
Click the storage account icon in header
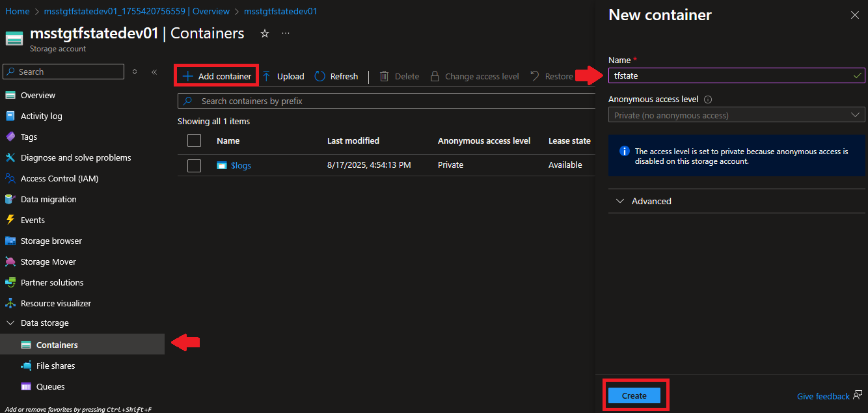point(14,38)
